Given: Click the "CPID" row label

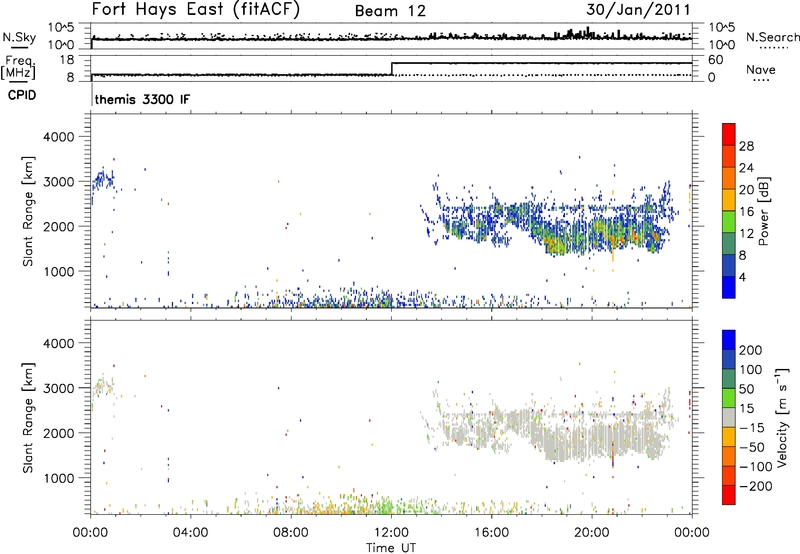Looking at the screenshot, I should point(22,95).
